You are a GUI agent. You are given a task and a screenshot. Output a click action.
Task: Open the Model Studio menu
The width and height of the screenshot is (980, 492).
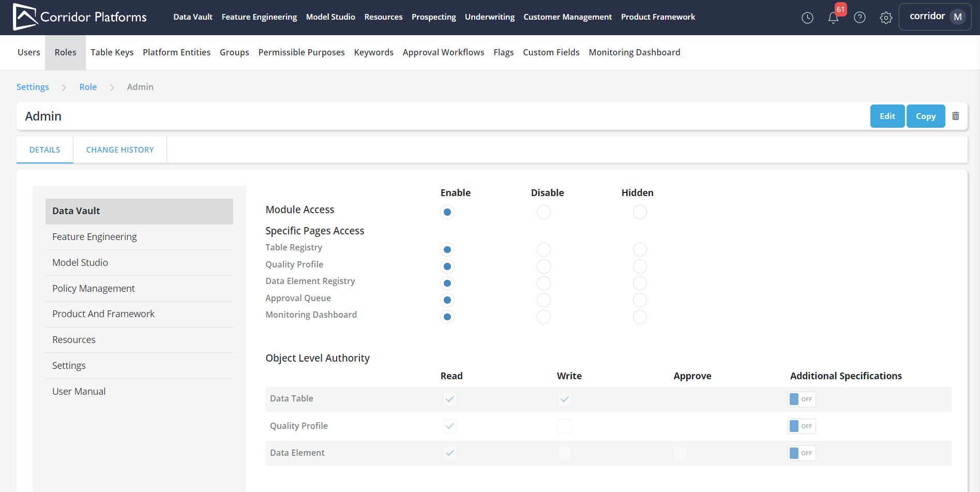click(x=330, y=17)
